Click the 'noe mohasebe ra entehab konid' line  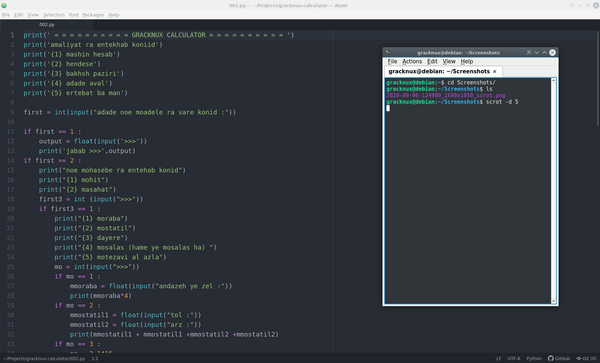coord(112,170)
